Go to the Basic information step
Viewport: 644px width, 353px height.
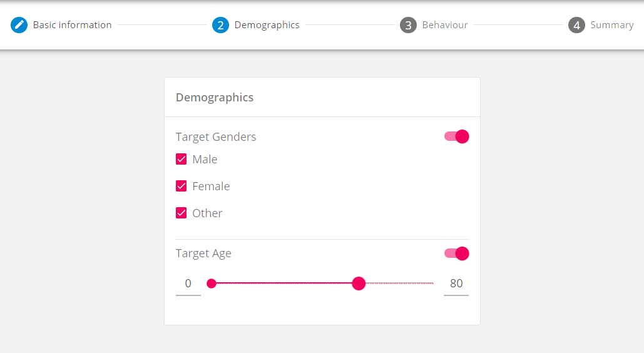(72, 25)
